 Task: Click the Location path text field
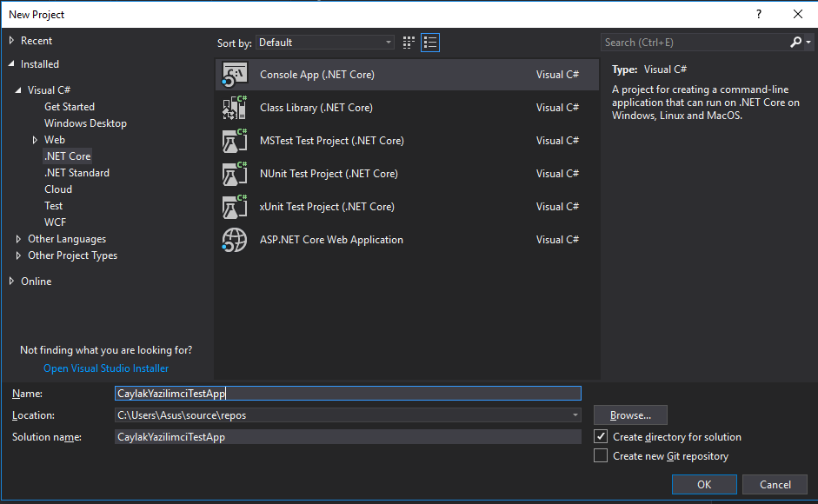point(342,415)
